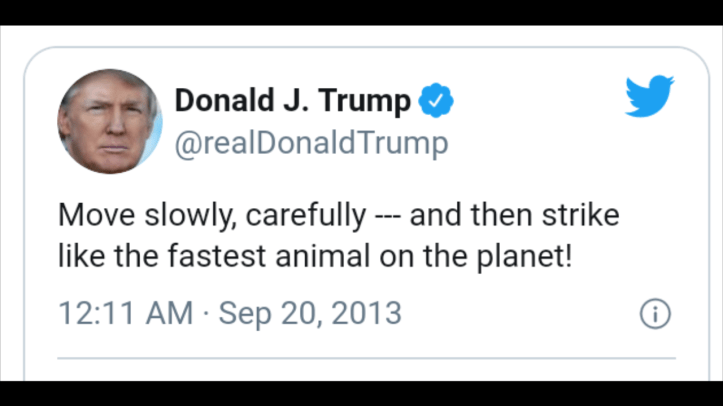Open the tweet info icon
Viewport: 723px width, 406px height.
point(654,314)
